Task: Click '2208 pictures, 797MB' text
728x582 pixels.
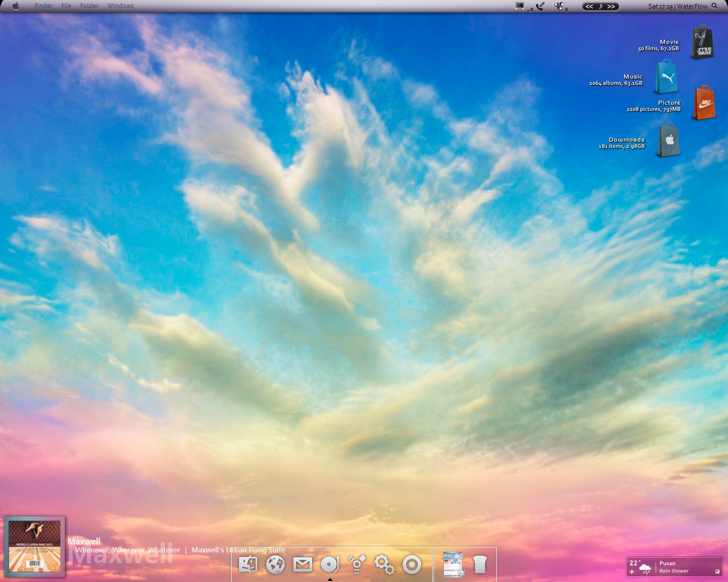Action: pos(653,110)
